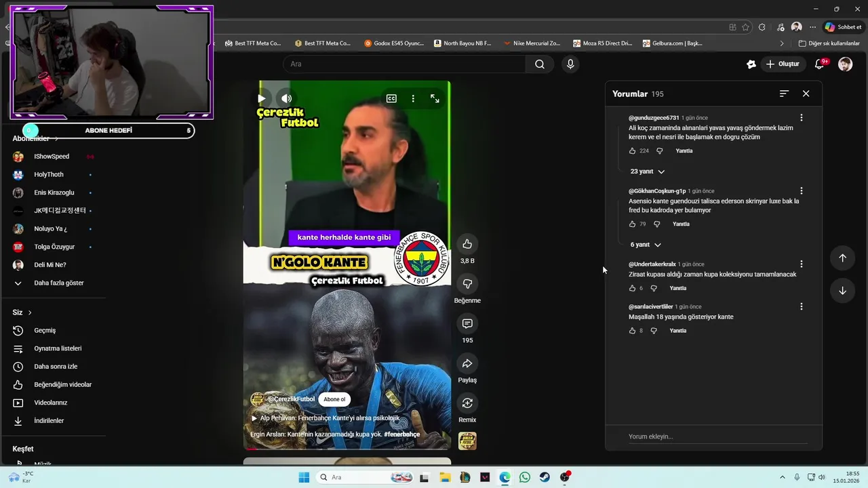Image resolution: width=868 pixels, height=488 pixels.
Task: Reply to gunduzgece6731 via Yanıtla
Action: (684, 151)
